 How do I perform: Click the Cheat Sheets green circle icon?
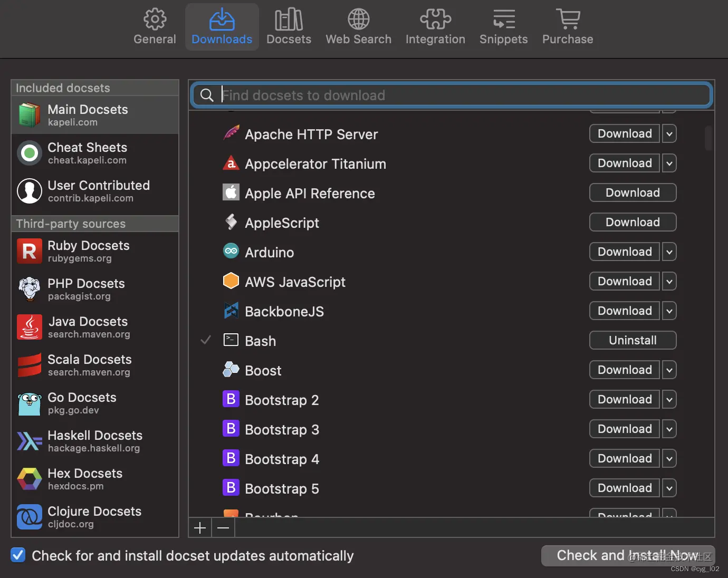click(x=30, y=153)
